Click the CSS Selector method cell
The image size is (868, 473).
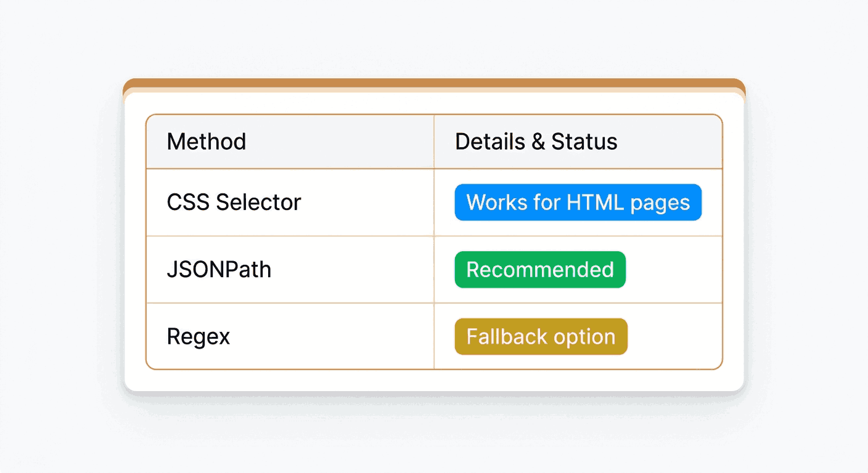(290, 202)
